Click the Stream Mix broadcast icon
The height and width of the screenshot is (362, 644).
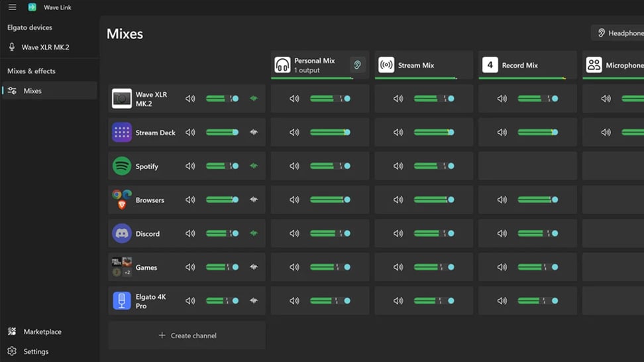[x=386, y=65]
